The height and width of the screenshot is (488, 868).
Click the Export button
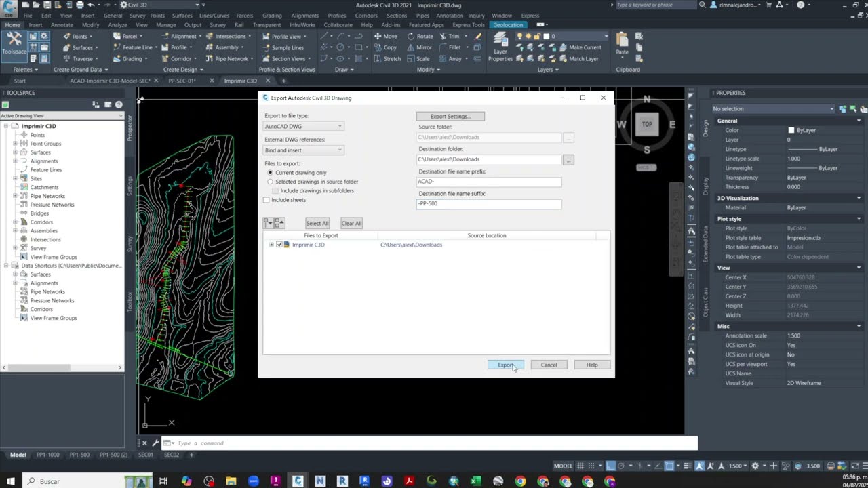[x=506, y=365]
